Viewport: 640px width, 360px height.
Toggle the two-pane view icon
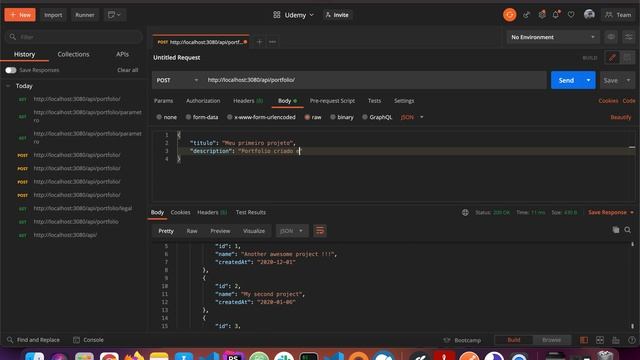[584, 340]
